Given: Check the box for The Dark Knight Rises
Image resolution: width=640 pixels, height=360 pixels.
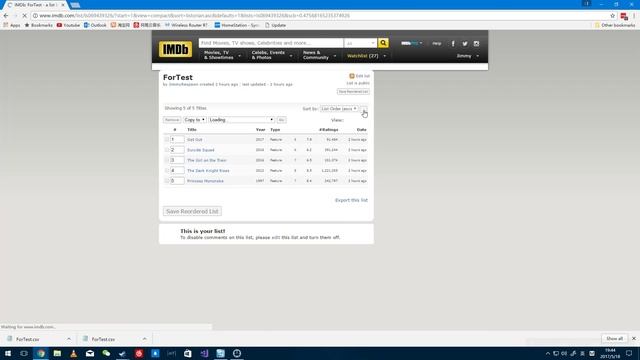Looking at the screenshot, I should [x=167, y=170].
